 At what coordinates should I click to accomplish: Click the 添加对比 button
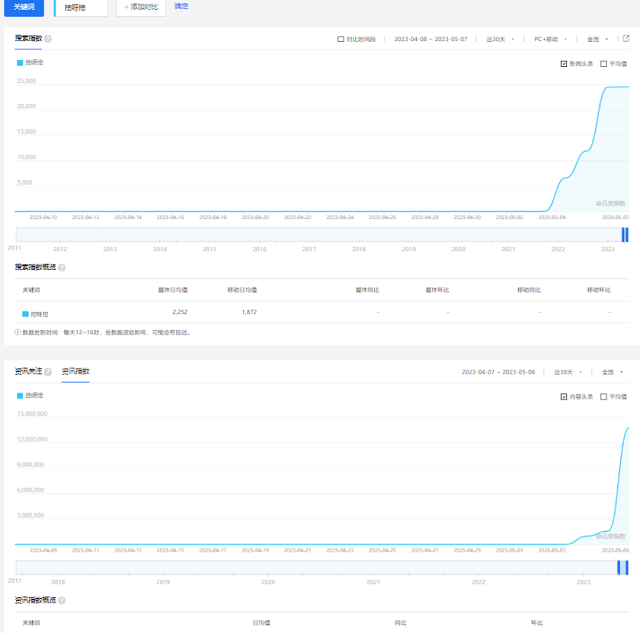tap(141, 7)
